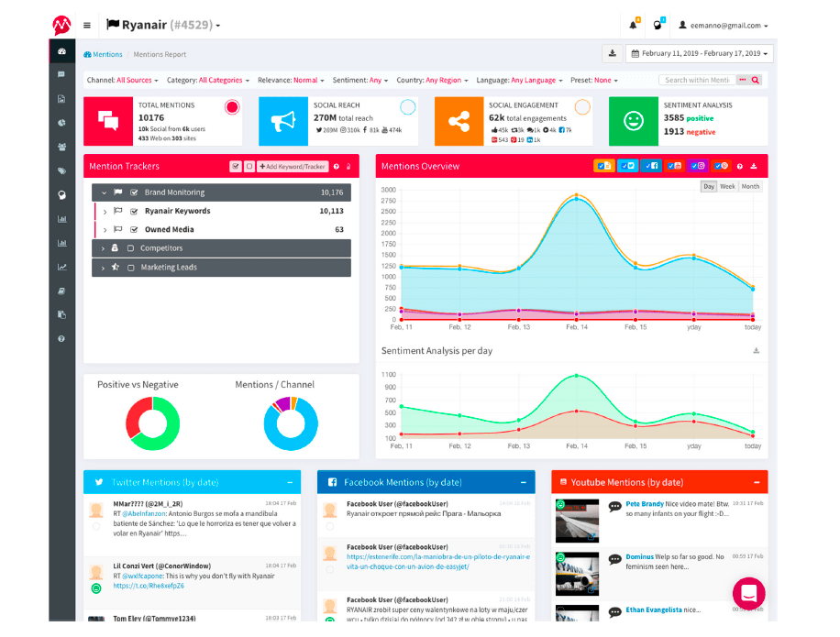Click the orange Social Engagement indicator circle
Screen dimensions: 840x637
coord(582,107)
